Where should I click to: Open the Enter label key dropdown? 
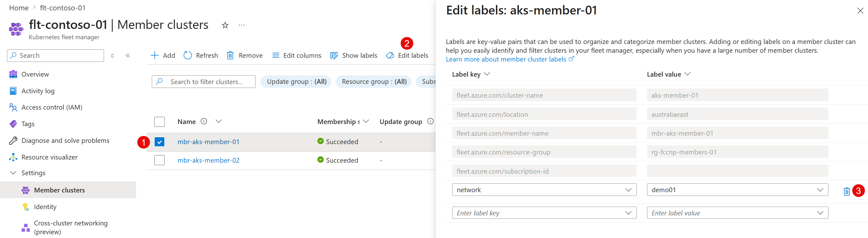point(628,213)
